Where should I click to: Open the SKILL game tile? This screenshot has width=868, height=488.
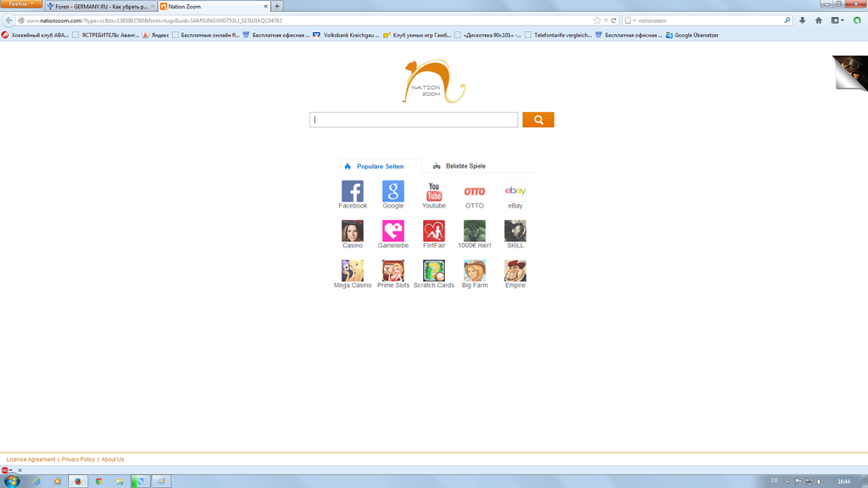click(515, 230)
